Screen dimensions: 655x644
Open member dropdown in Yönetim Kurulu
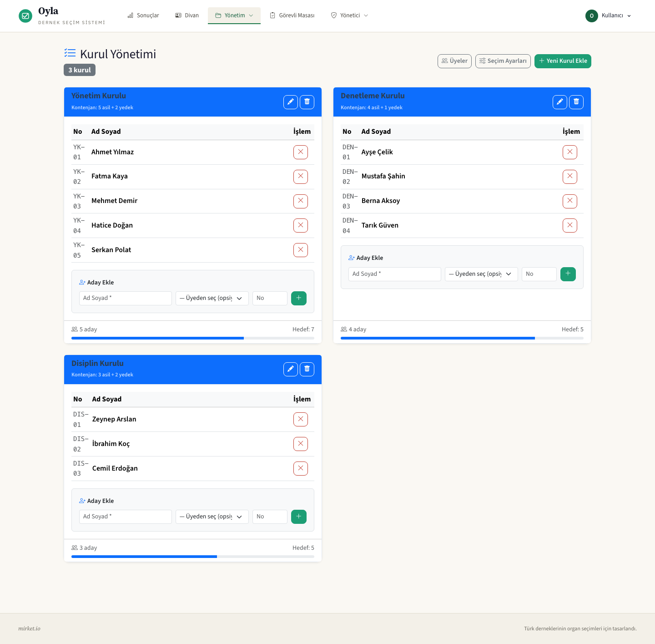pyautogui.click(x=212, y=298)
